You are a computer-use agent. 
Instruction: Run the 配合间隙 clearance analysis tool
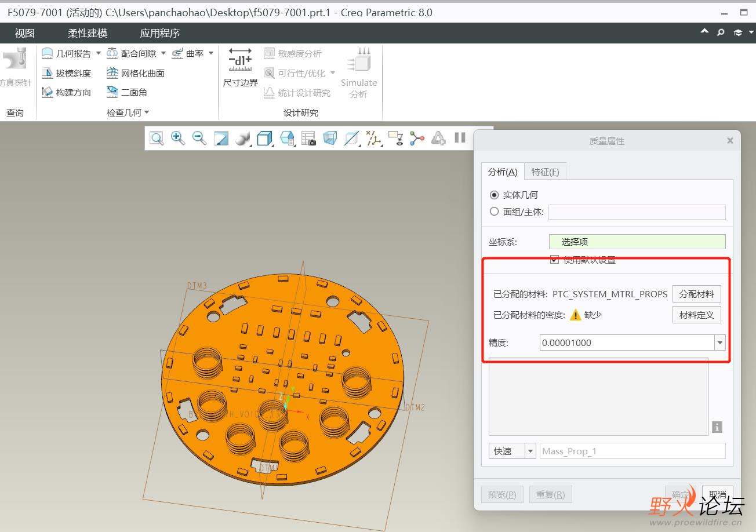132,53
